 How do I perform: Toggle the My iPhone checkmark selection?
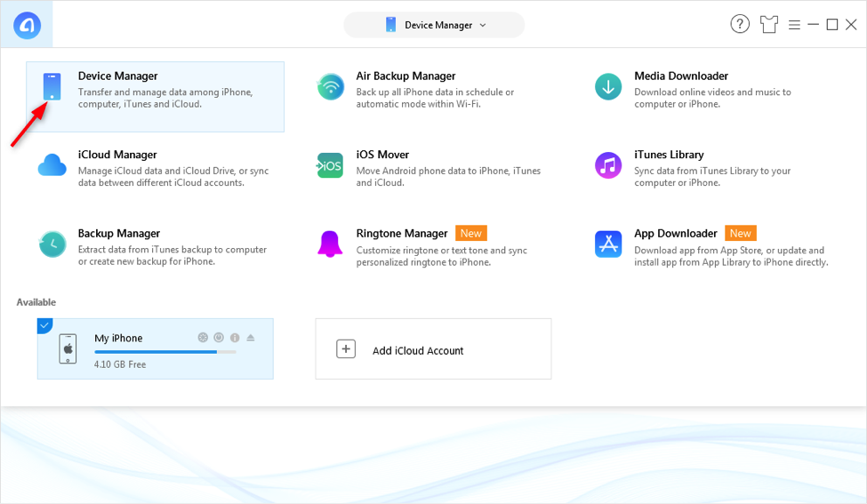pyautogui.click(x=44, y=325)
